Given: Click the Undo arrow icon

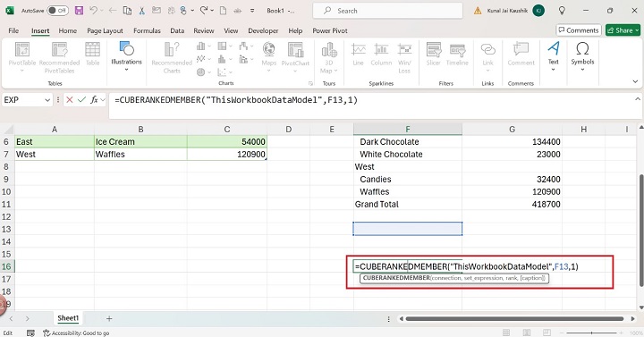Looking at the screenshot, I should 94,11.
